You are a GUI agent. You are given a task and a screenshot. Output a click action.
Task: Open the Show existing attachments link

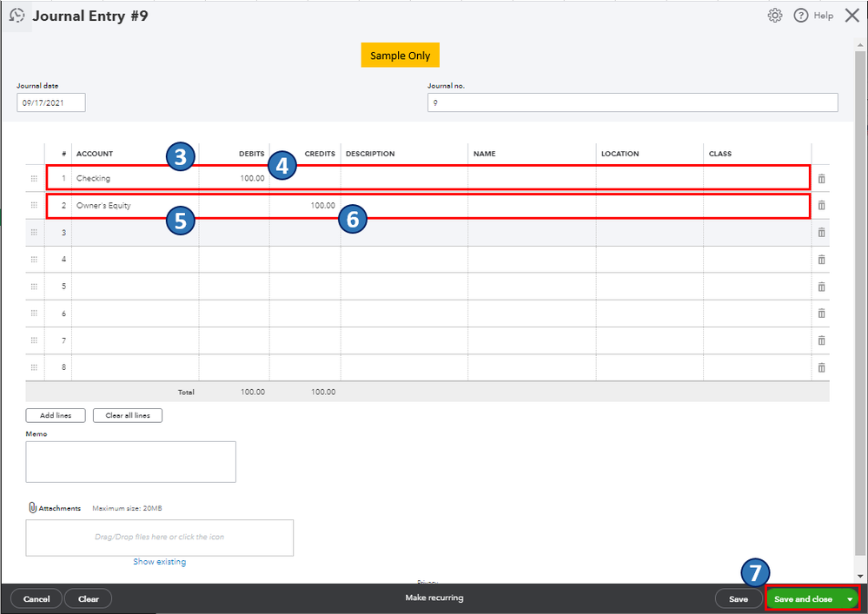click(159, 561)
